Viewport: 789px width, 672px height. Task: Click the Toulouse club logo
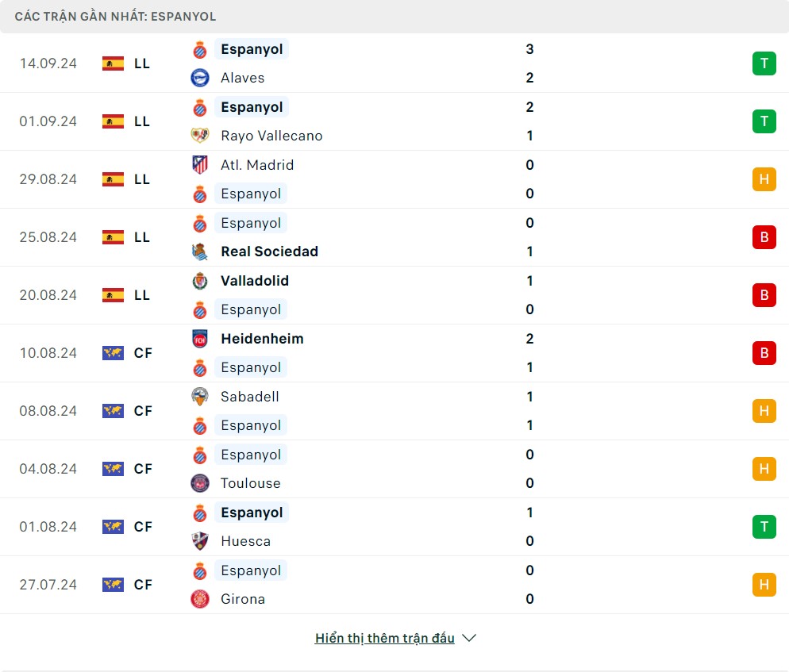point(200,483)
